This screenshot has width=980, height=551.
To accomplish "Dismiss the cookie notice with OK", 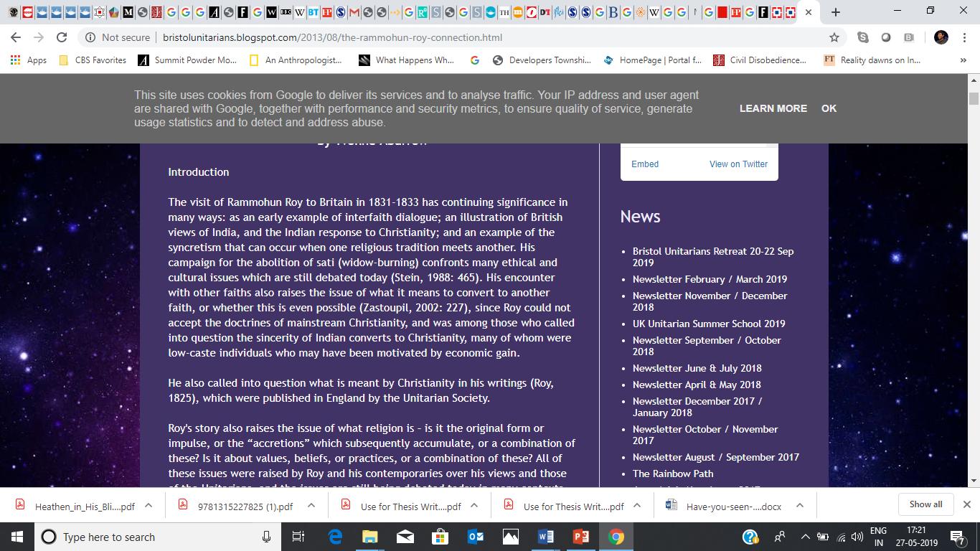I will (829, 108).
